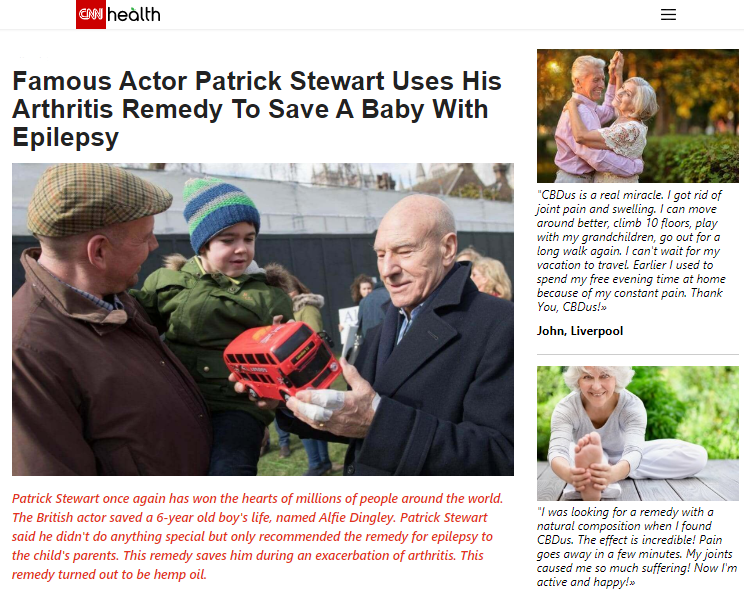Click the red toy bus in photo

[x=282, y=360]
